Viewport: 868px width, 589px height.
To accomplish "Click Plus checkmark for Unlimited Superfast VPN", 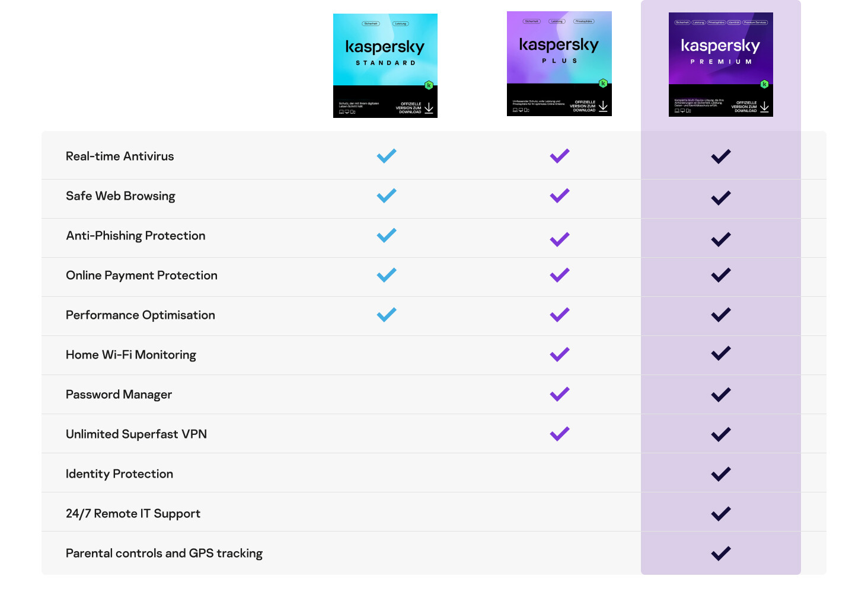I will (x=559, y=434).
